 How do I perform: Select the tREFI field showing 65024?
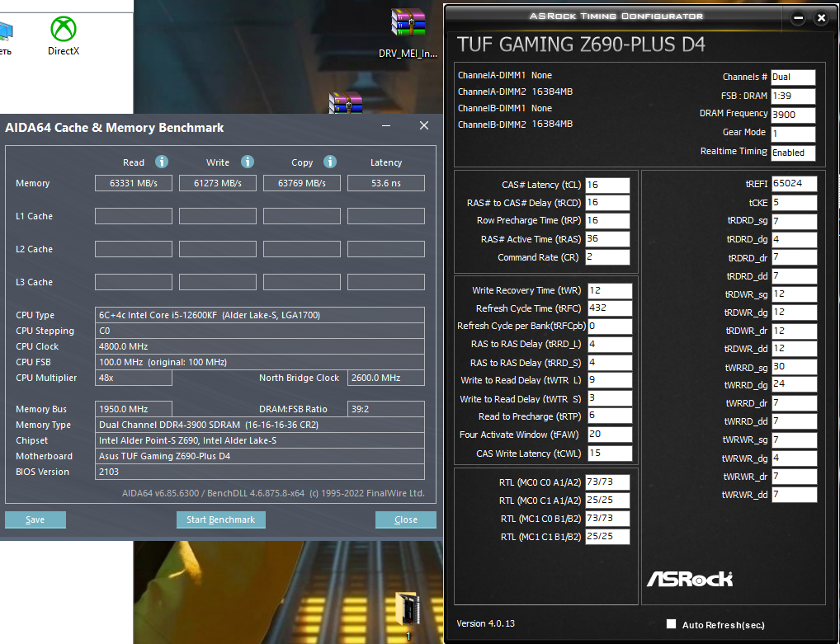coord(794,184)
